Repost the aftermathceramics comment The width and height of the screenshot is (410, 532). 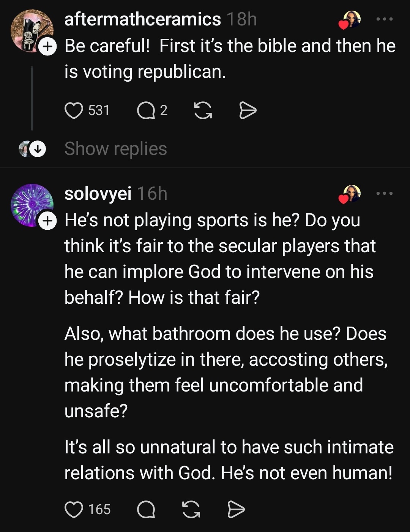click(x=203, y=111)
